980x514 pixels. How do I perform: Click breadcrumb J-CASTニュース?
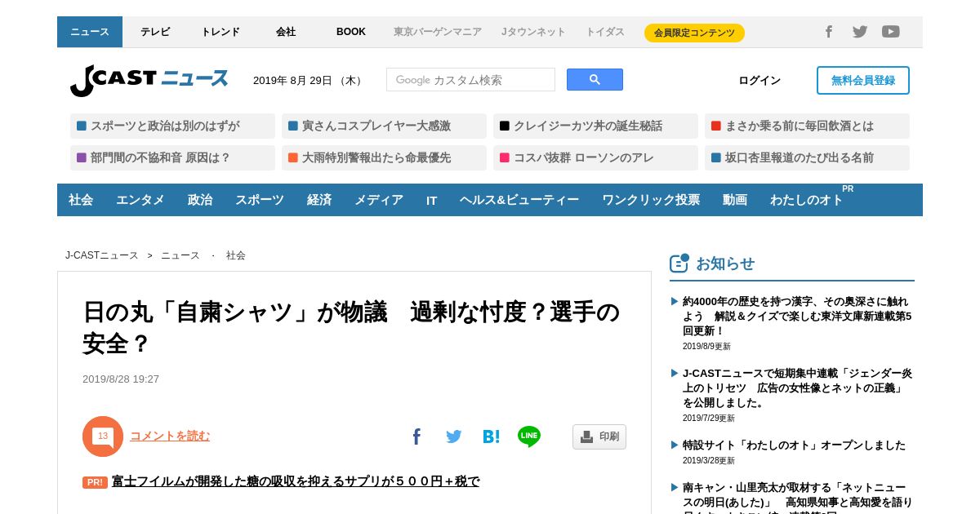(102, 255)
